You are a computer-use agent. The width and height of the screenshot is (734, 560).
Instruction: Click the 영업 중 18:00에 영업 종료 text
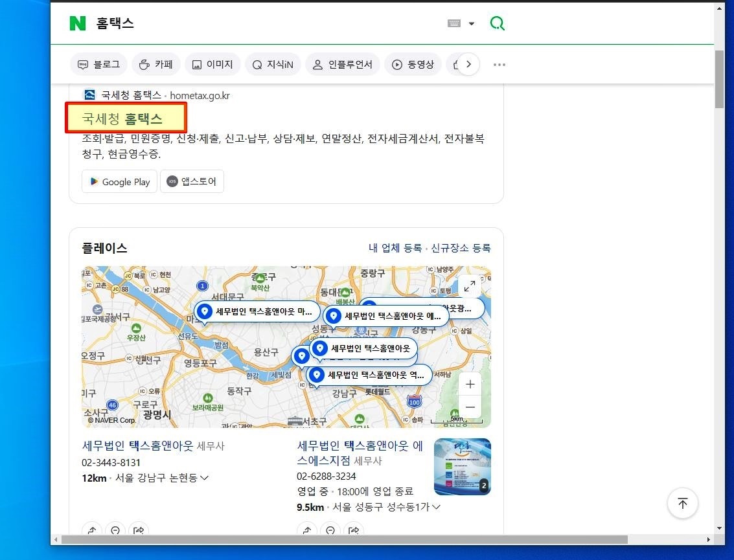355,491
